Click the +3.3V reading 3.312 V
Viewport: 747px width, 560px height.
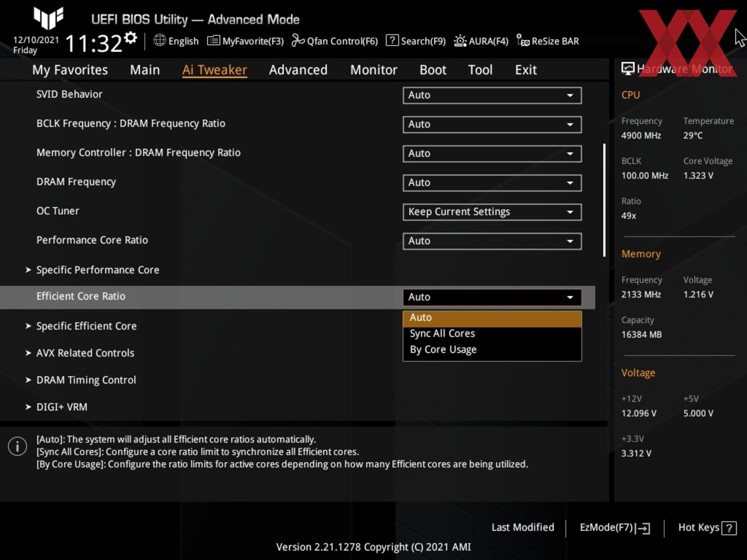636,453
